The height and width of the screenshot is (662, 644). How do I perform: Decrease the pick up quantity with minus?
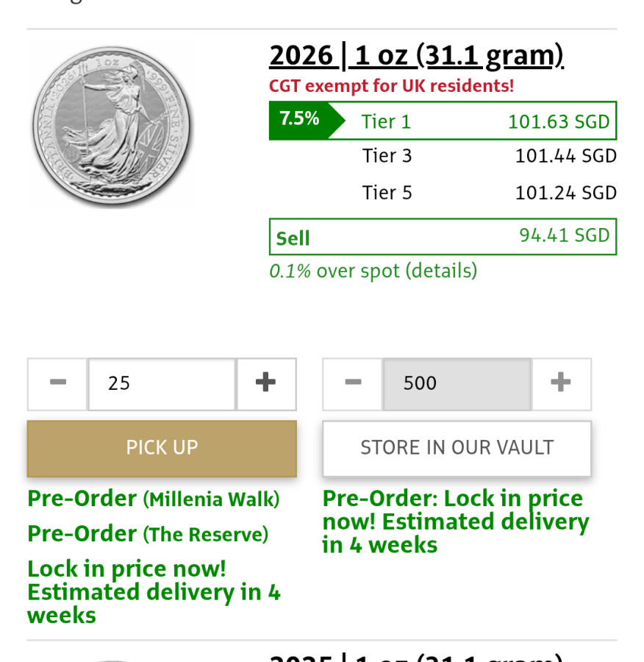(x=57, y=383)
